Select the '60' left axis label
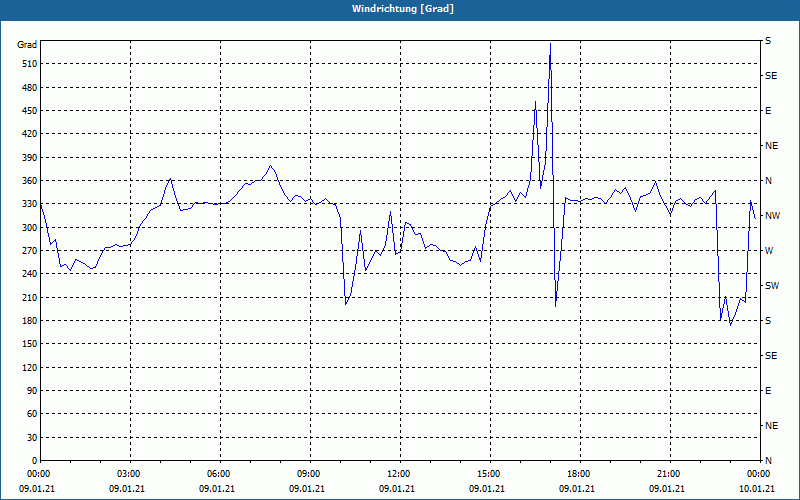The height and width of the screenshot is (500, 800). point(31,413)
